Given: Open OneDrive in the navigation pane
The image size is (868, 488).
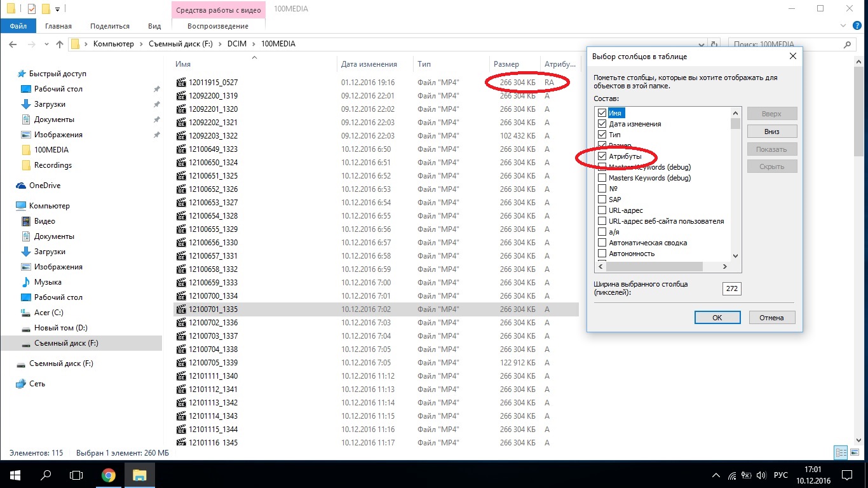Looking at the screenshot, I should pyautogui.click(x=44, y=186).
